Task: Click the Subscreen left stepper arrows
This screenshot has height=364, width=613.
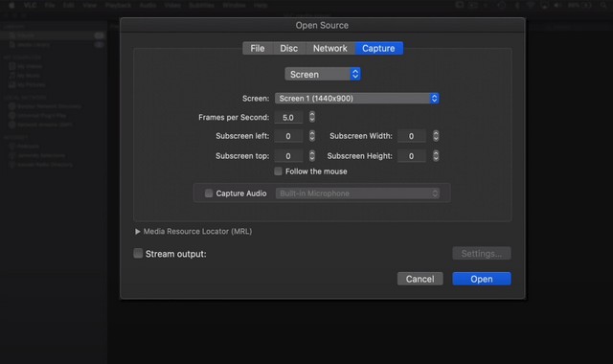Action: (312, 136)
